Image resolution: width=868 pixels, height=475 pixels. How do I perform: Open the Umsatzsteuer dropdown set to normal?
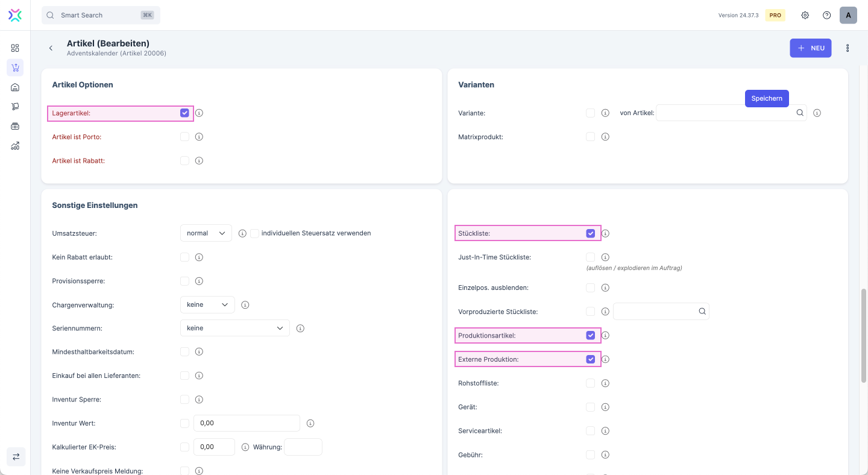206,233
